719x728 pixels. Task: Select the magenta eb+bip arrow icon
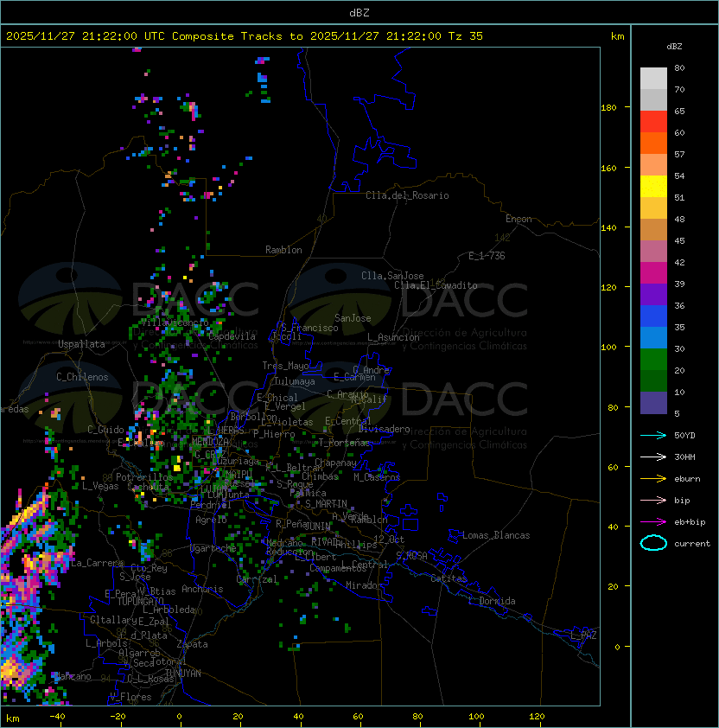[x=653, y=522]
